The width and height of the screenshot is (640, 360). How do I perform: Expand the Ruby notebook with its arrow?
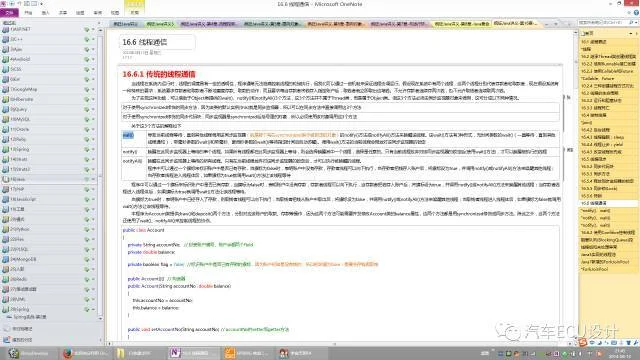[93, 139]
